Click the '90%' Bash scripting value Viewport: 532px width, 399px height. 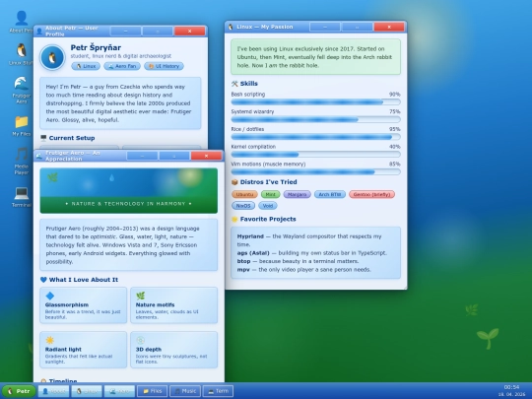[395, 95]
